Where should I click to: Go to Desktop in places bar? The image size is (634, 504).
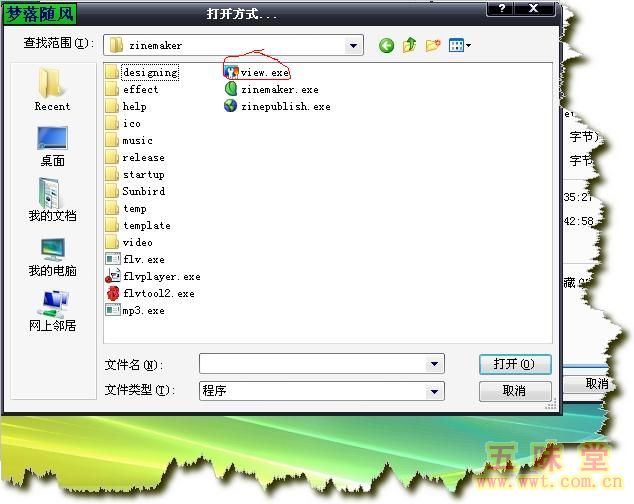coord(52,145)
